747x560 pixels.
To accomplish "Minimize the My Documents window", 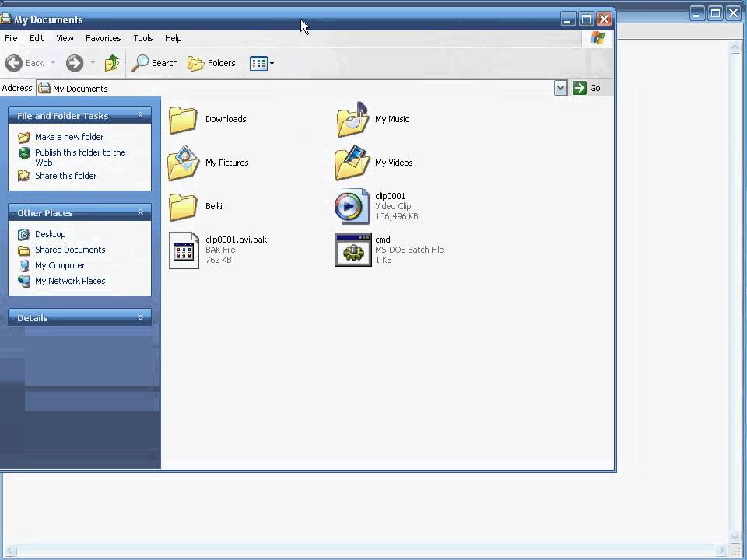I will click(x=568, y=19).
